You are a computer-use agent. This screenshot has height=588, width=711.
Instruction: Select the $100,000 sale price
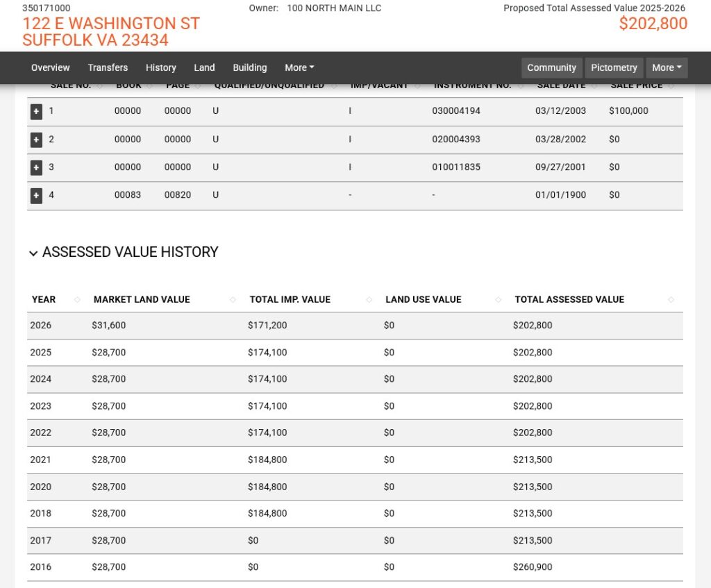tap(628, 111)
